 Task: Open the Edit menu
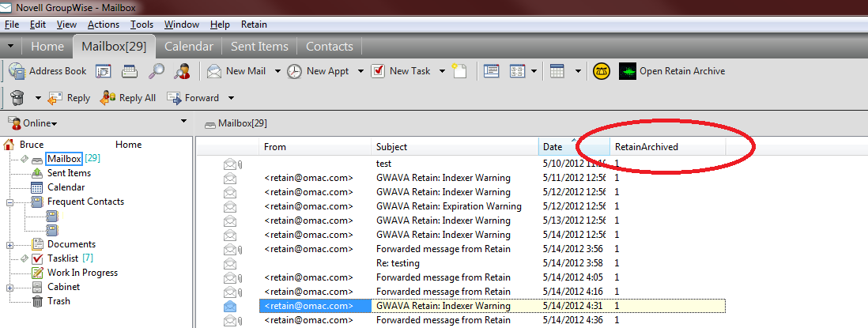38,25
